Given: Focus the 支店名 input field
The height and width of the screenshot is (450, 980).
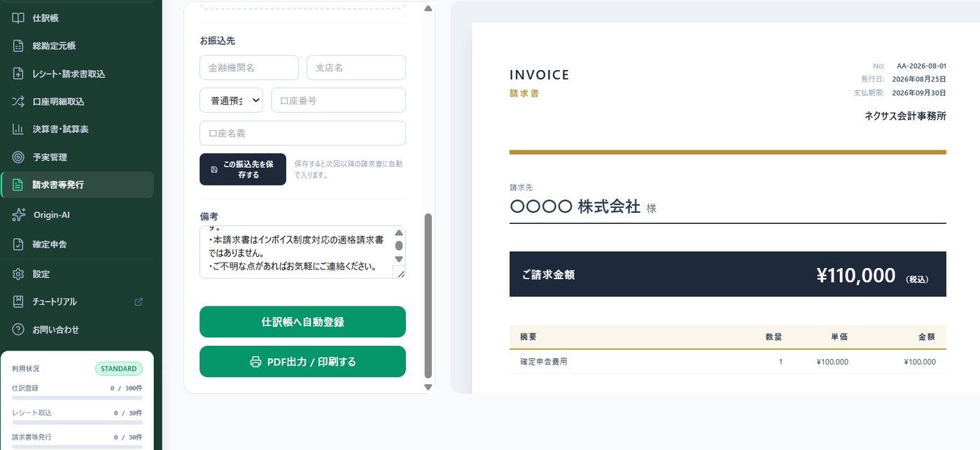Looking at the screenshot, I should click(x=356, y=68).
